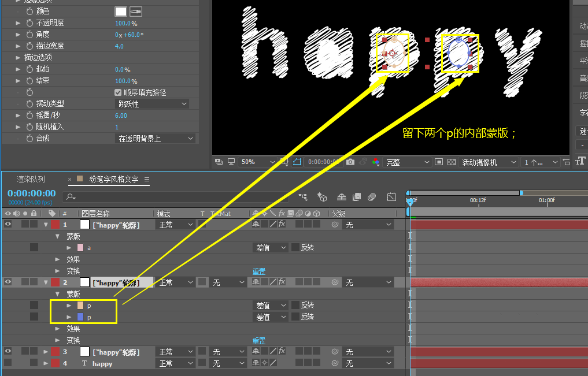Screen dimensions: 588x376
Task: Select the Region of Interest tool
Action: click(439, 163)
